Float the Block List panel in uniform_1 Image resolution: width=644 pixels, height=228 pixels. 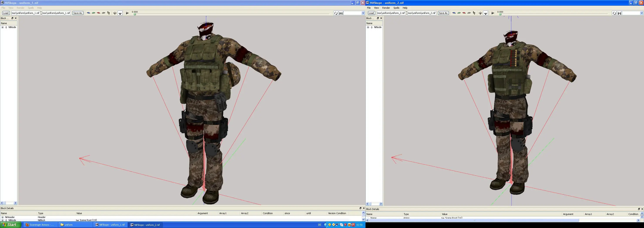[x=12, y=18]
